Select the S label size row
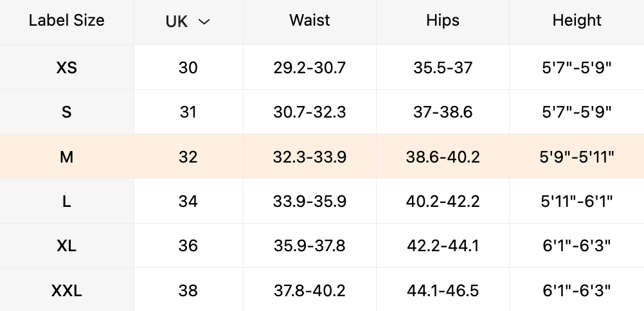Screen dimensions: 644x311 pos(67,112)
